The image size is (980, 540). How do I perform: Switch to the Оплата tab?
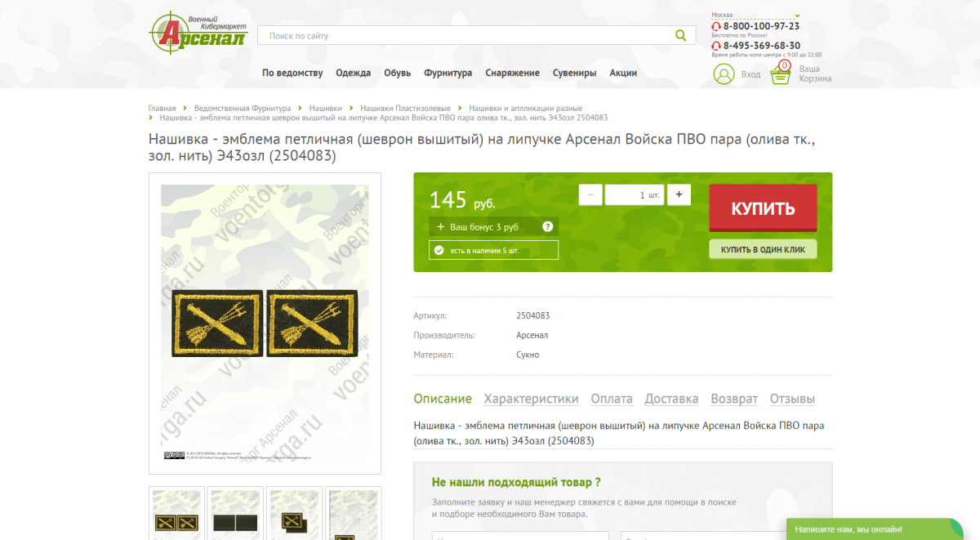point(612,399)
